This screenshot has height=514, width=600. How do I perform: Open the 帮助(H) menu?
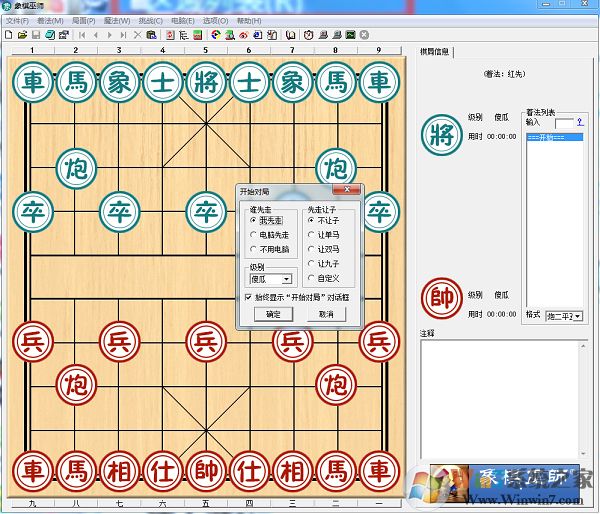point(249,21)
